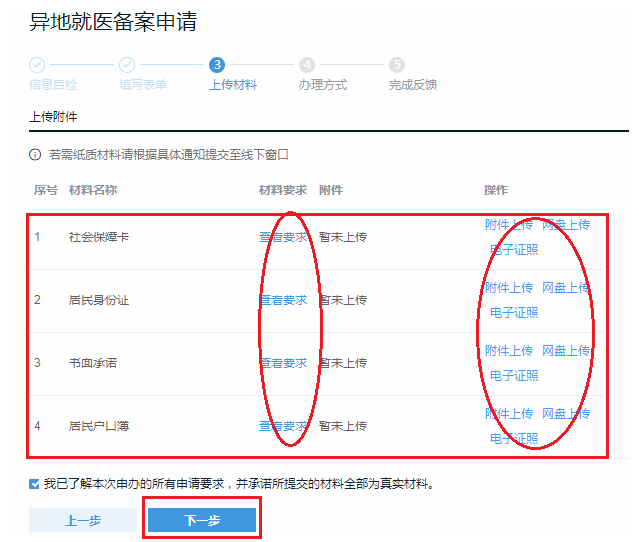The height and width of the screenshot is (542, 639).
Task: Select step 4 circle 办理方式
Action: [307, 65]
